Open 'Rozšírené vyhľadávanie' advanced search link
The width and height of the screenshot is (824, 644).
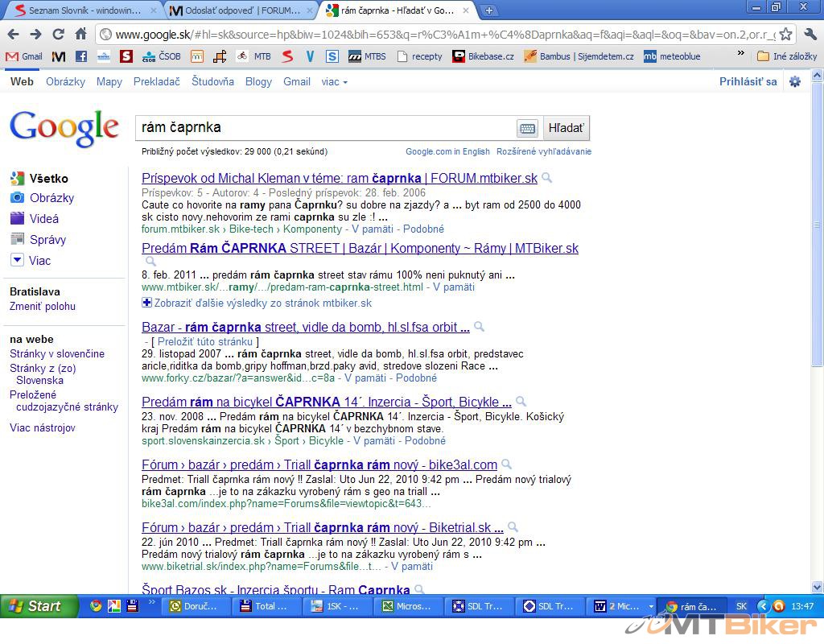(x=543, y=151)
